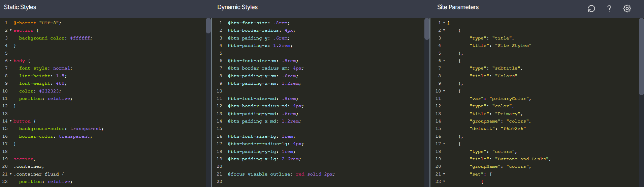Click the "title": "Primary" line
Viewport: 644px width, 187px height.
(496, 114)
